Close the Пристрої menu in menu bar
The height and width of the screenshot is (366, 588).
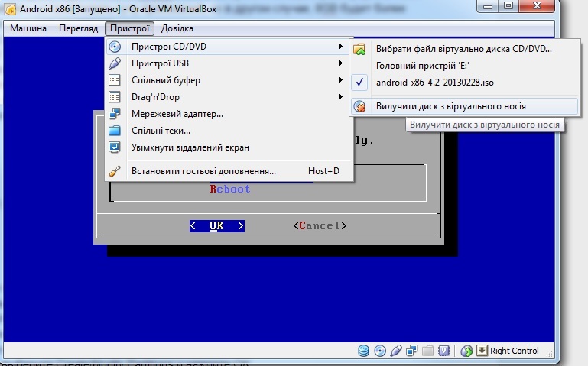click(x=130, y=28)
